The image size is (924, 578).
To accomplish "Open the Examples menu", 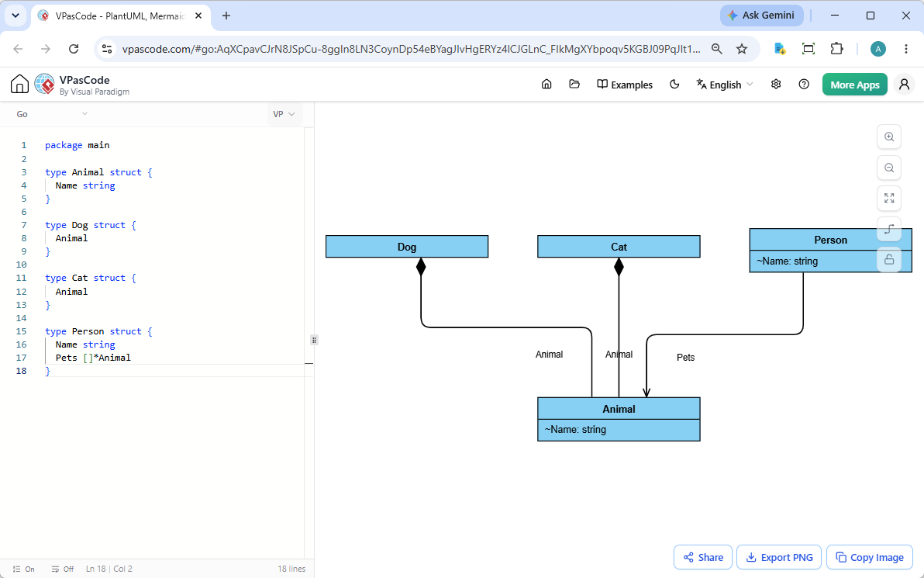I will tap(625, 85).
